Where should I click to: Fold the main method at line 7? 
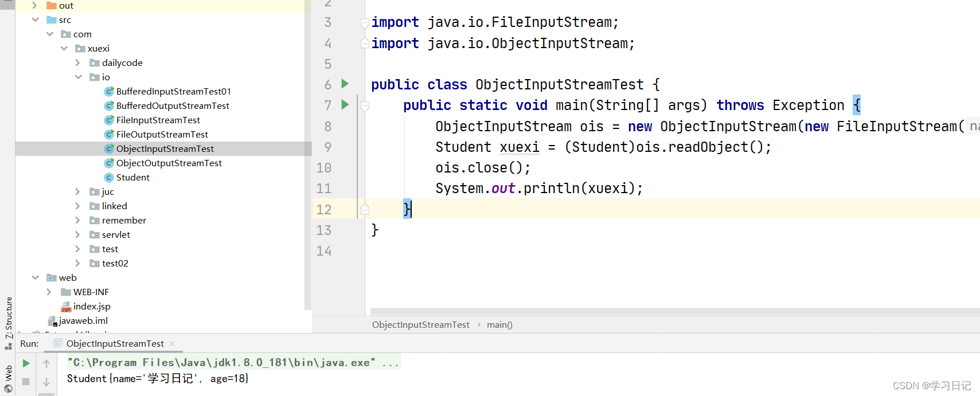coord(365,105)
